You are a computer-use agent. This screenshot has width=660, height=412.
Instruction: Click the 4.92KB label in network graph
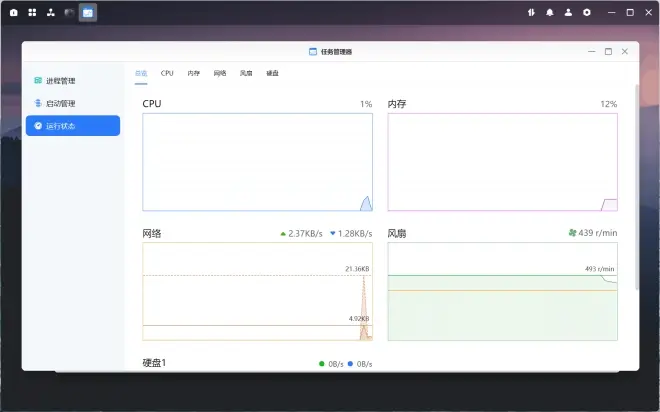[359, 319]
